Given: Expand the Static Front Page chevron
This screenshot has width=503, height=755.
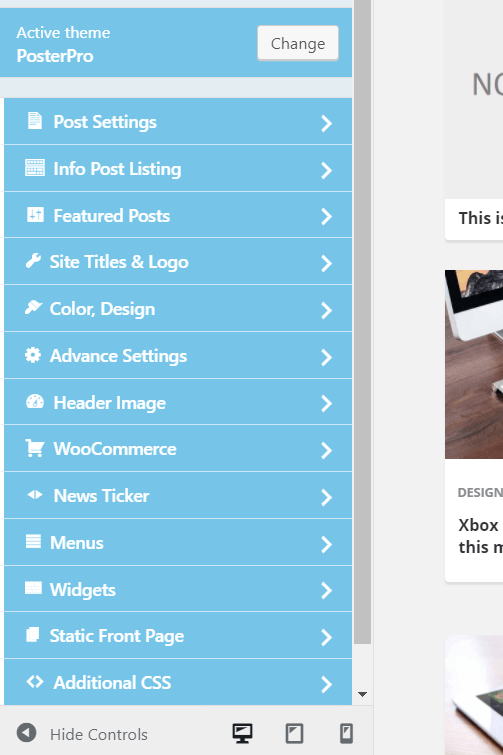Looking at the screenshot, I should [x=327, y=637].
